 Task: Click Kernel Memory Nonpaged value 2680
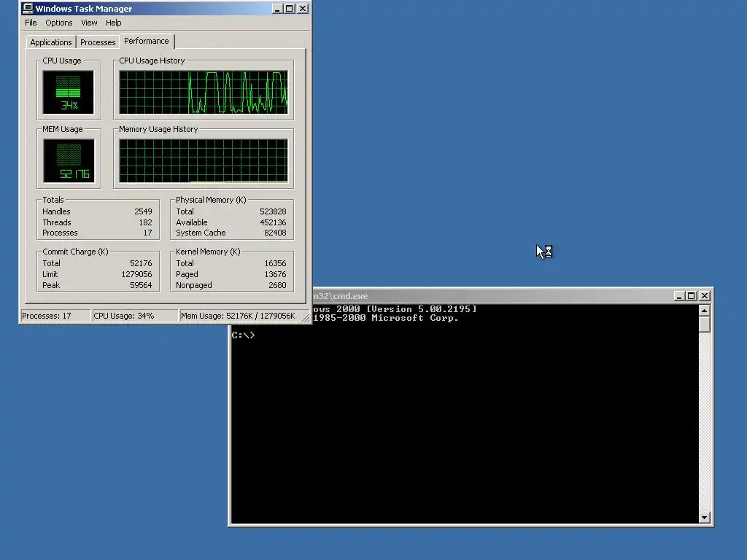coord(277,285)
